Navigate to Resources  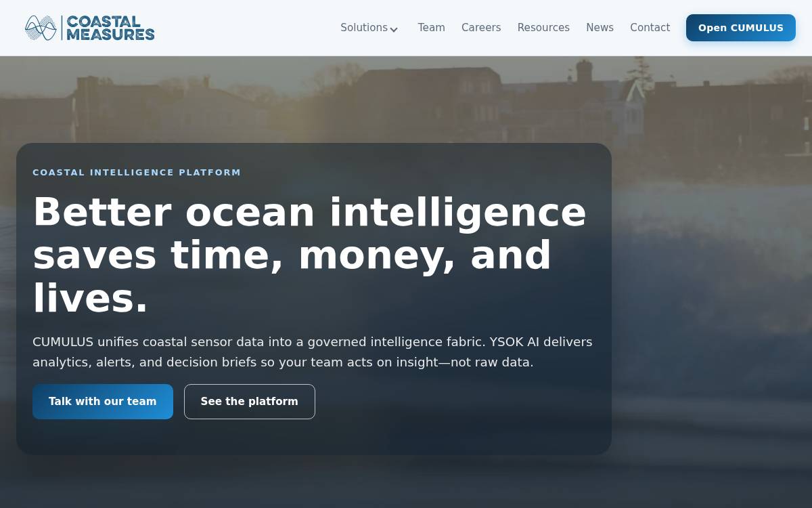point(543,28)
